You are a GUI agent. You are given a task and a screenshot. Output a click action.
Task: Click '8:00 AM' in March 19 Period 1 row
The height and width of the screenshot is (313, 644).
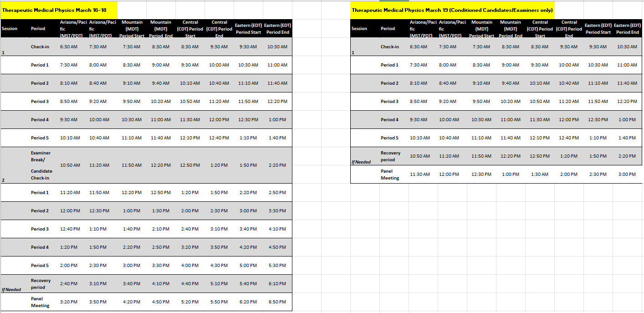tap(448, 65)
